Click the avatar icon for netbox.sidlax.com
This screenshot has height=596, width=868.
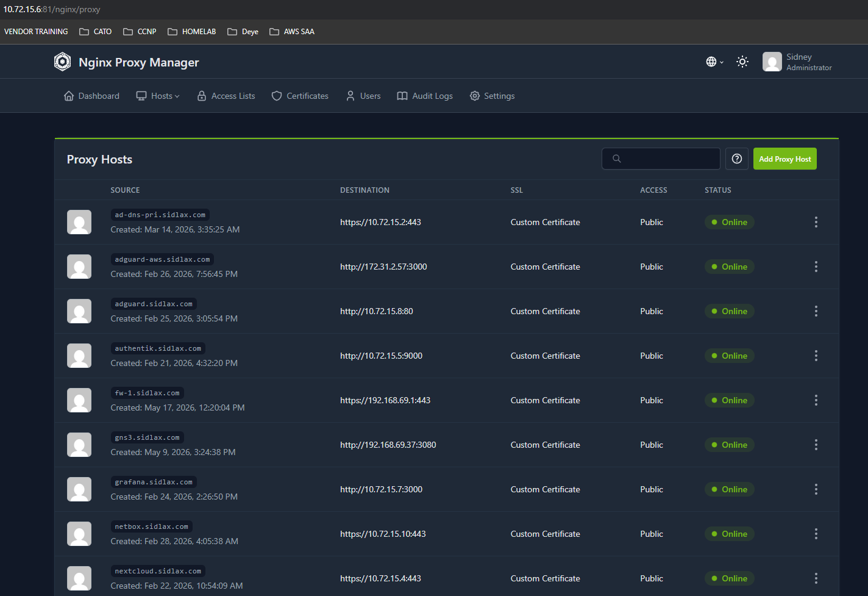tap(79, 534)
